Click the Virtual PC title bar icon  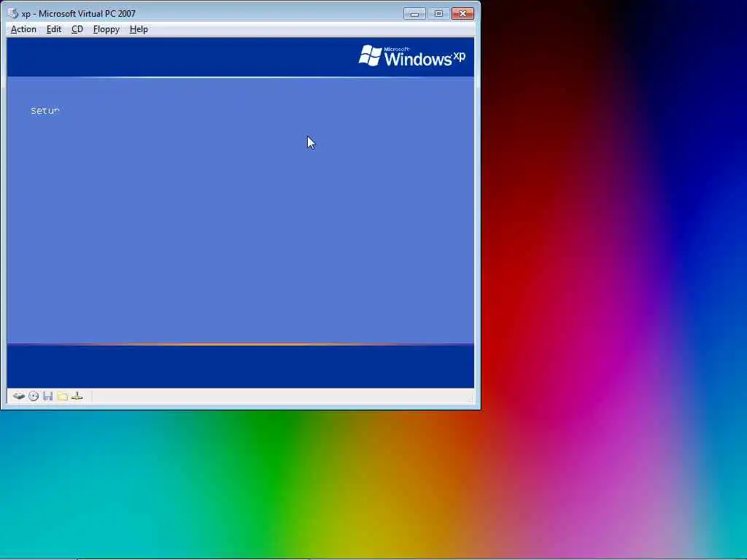13,13
